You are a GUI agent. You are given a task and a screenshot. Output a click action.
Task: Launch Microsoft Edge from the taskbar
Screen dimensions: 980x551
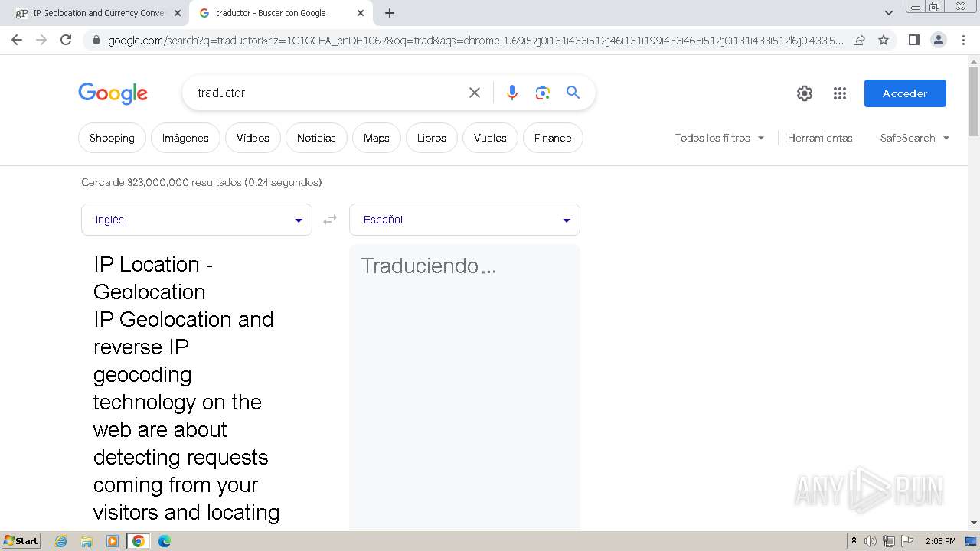pos(165,541)
